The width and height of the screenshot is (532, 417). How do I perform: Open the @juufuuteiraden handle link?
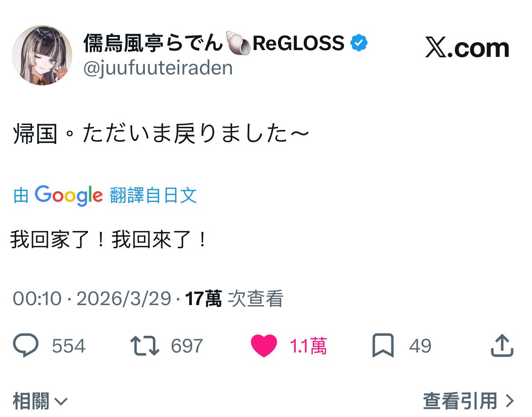[158, 68]
